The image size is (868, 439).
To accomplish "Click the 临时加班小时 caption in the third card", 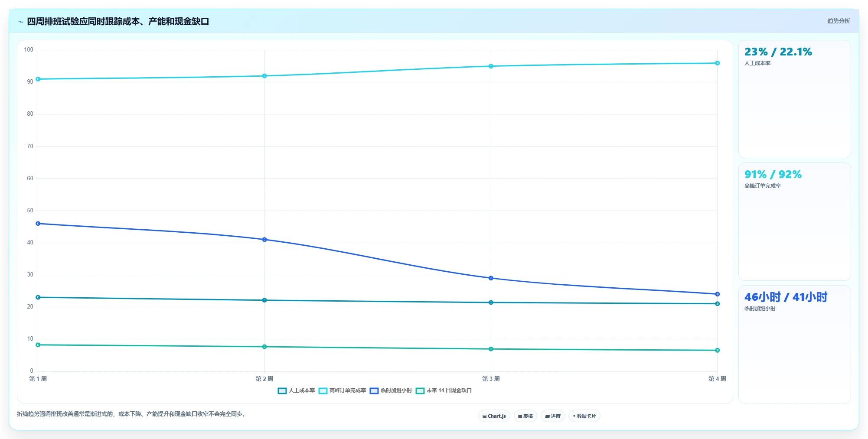I will tap(760, 309).
